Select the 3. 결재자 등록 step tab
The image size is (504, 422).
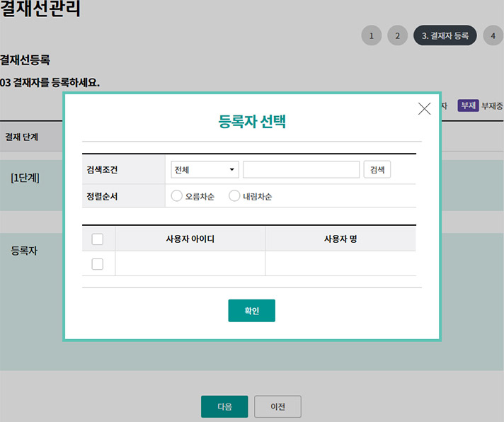pos(445,35)
